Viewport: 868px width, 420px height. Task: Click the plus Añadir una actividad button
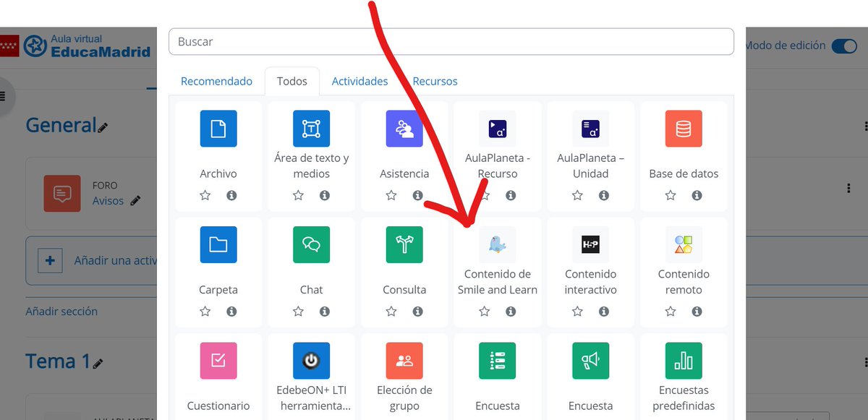tap(50, 260)
